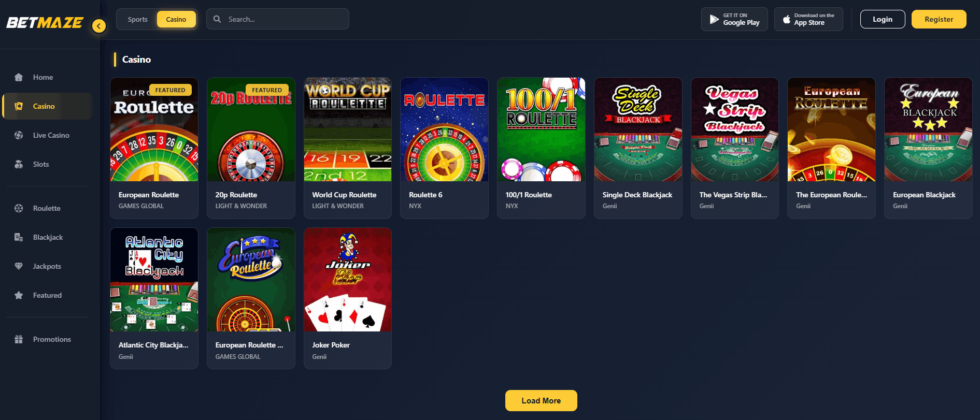Click the Login button
The image size is (980, 420).
883,19
